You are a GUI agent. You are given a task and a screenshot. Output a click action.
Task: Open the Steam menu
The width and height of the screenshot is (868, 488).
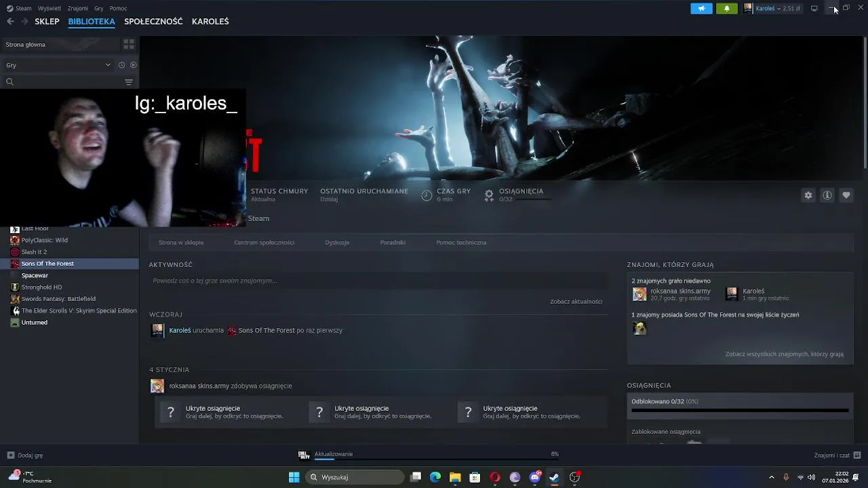pyautogui.click(x=19, y=8)
